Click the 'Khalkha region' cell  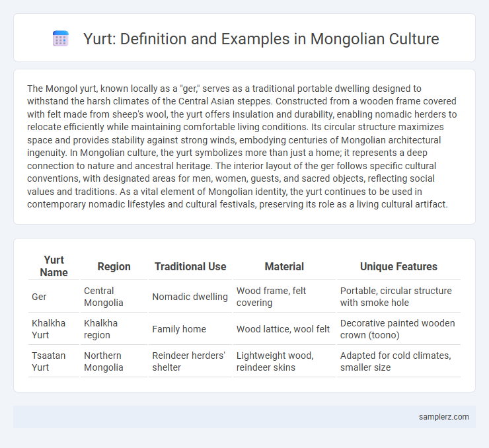(x=114, y=329)
